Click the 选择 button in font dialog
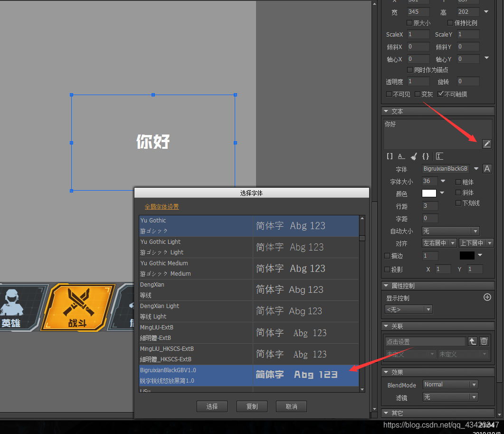 click(x=212, y=406)
